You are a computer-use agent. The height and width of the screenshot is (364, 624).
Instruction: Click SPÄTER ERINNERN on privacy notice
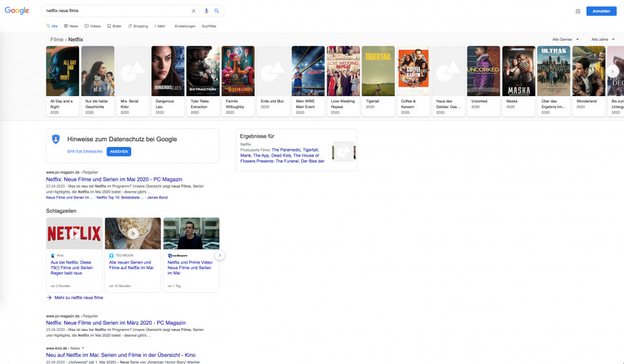pos(85,151)
